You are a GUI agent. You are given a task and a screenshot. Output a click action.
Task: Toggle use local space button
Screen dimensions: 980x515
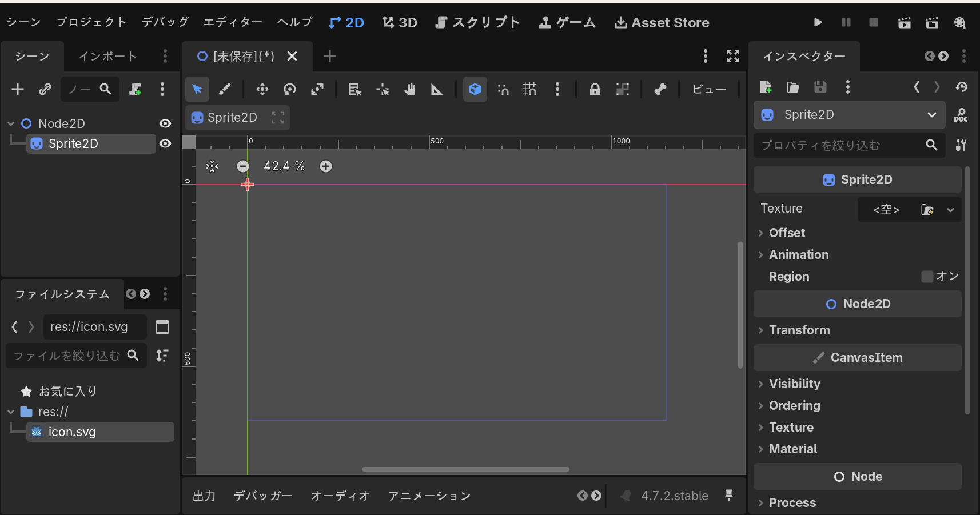point(475,89)
